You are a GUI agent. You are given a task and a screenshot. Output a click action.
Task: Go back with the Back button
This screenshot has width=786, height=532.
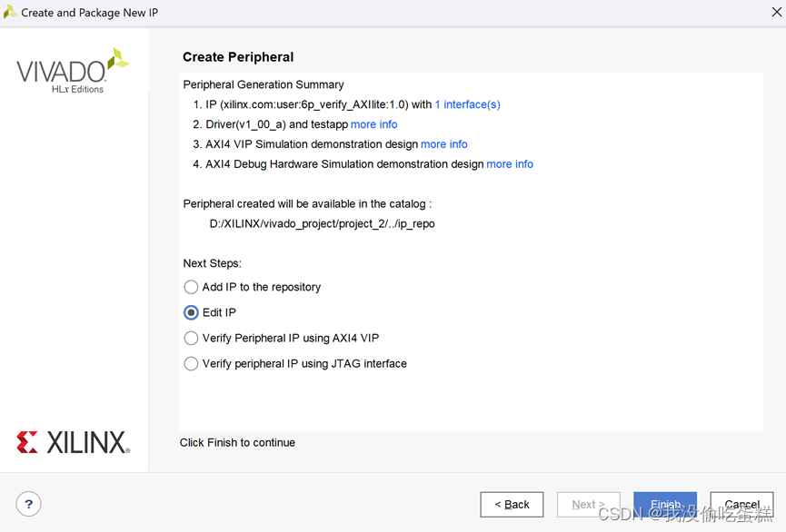[512, 504]
